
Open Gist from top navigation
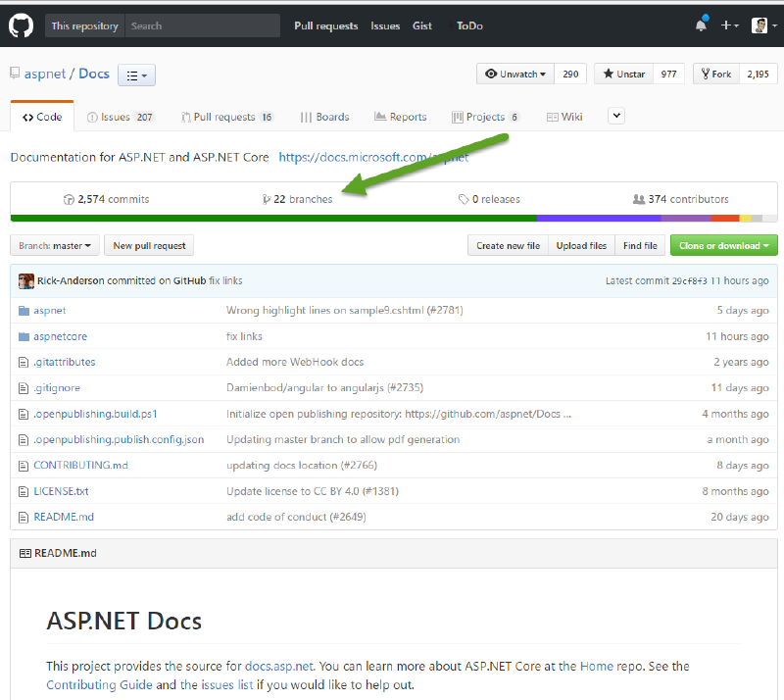(x=422, y=25)
